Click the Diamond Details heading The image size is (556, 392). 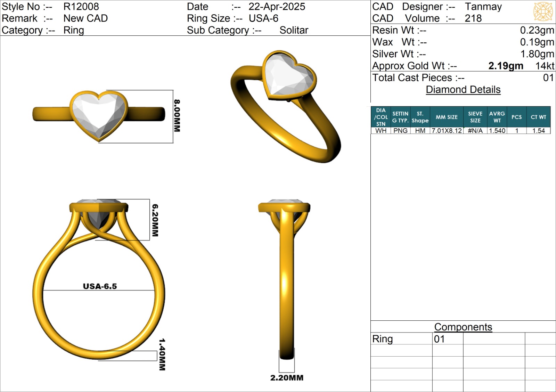click(x=463, y=90)
